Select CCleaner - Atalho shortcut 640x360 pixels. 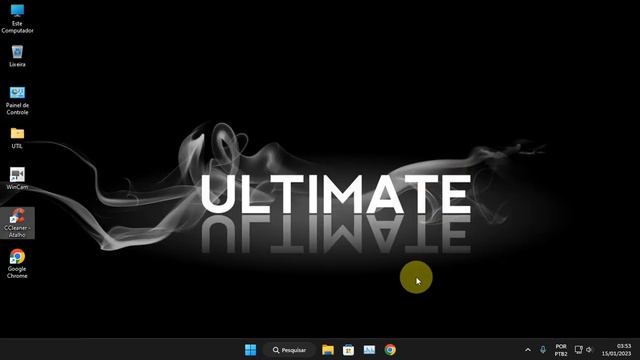pyautogui.click(x=17, y=223)
